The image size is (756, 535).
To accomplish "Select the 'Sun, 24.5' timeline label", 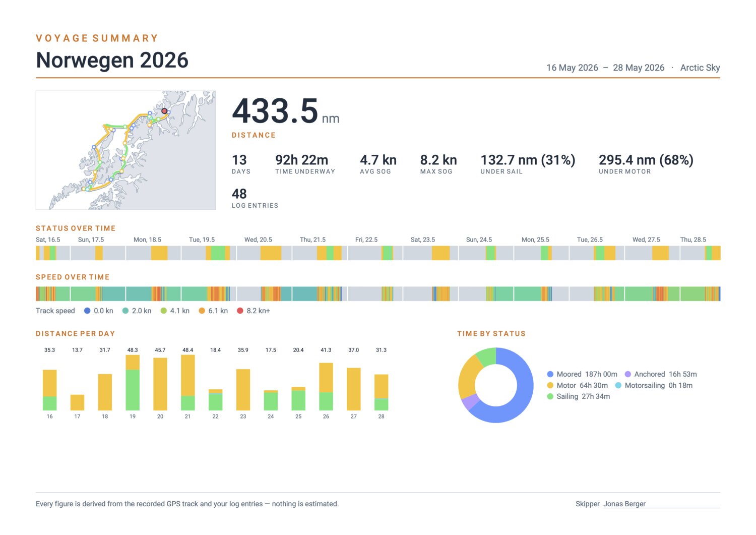I will click(x=479, y=240).
